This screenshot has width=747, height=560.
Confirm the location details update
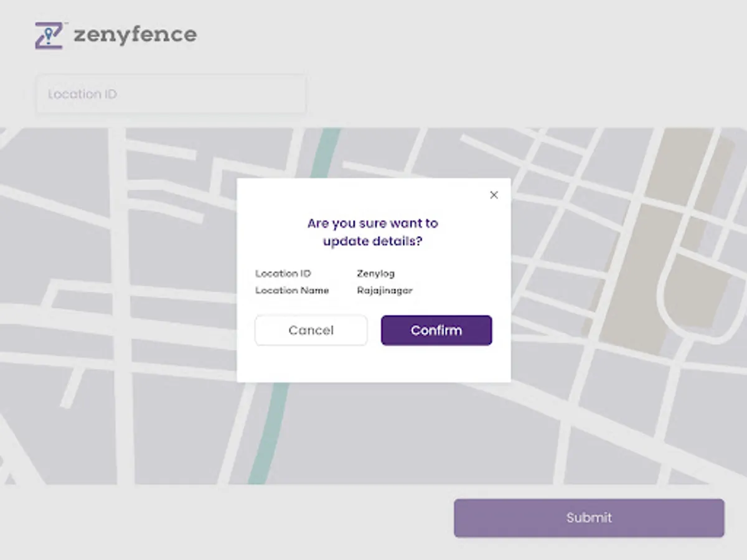pos(436,330)
